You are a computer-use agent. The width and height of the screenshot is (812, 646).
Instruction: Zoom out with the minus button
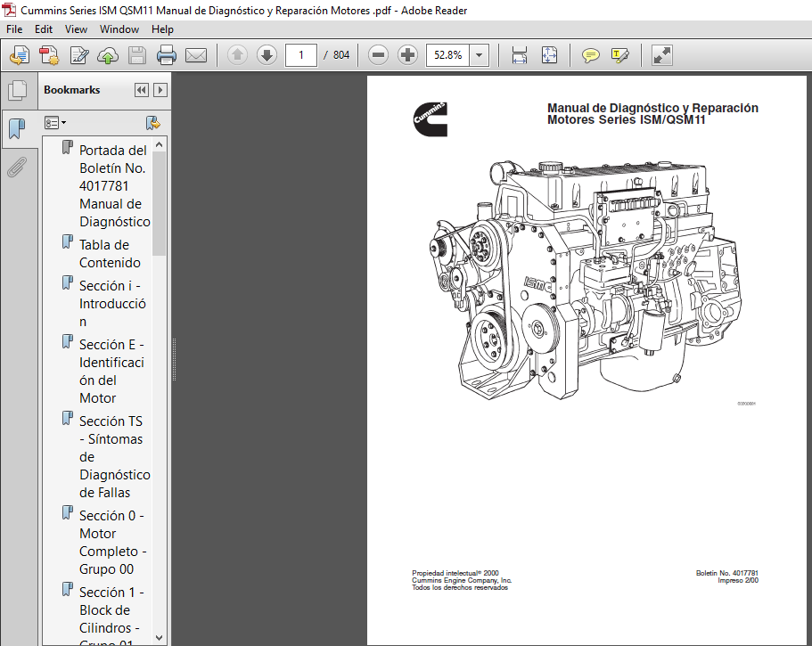[378, 55]
